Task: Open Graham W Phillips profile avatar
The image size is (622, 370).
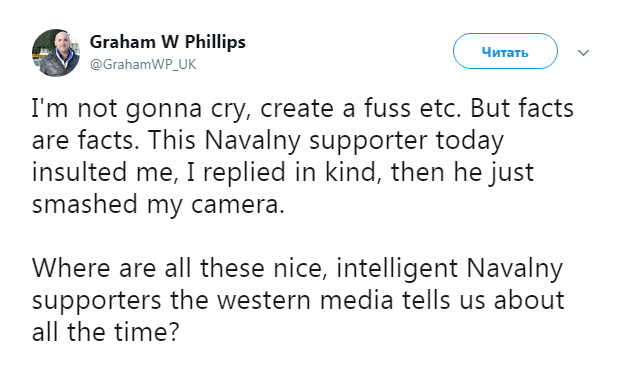Action: pos(56,53)
